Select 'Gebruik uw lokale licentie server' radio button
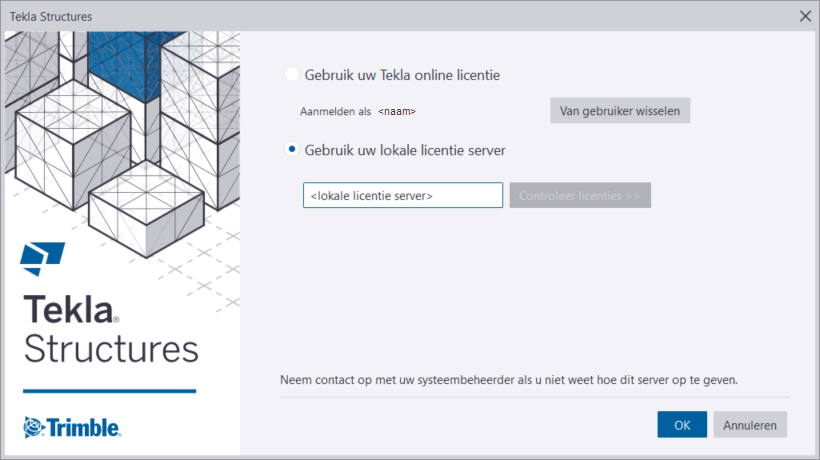The image size is (820, 460). tap(292, 150)
